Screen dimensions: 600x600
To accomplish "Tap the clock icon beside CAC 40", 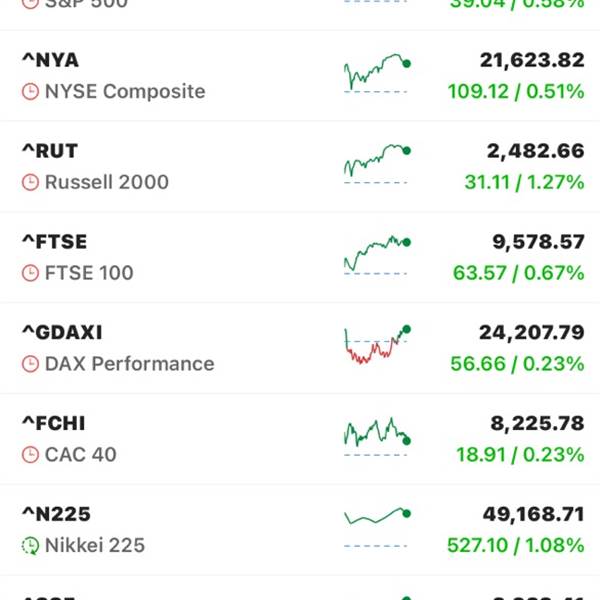I will [x=31, y=455].
